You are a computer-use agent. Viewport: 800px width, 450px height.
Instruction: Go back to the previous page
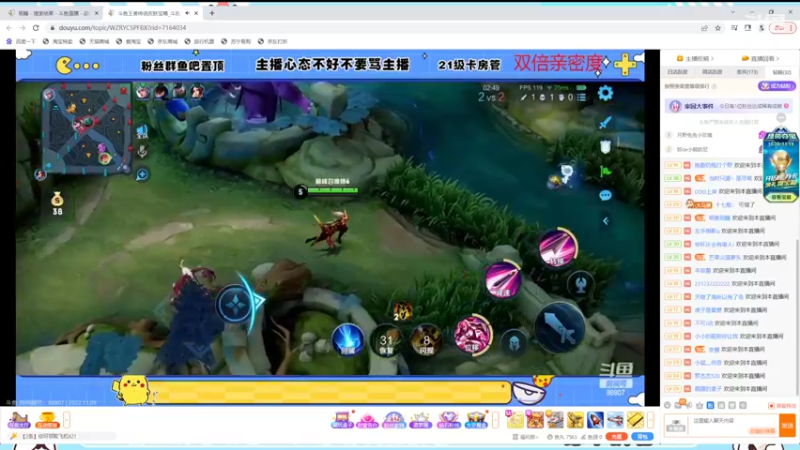tap(9, 28)
